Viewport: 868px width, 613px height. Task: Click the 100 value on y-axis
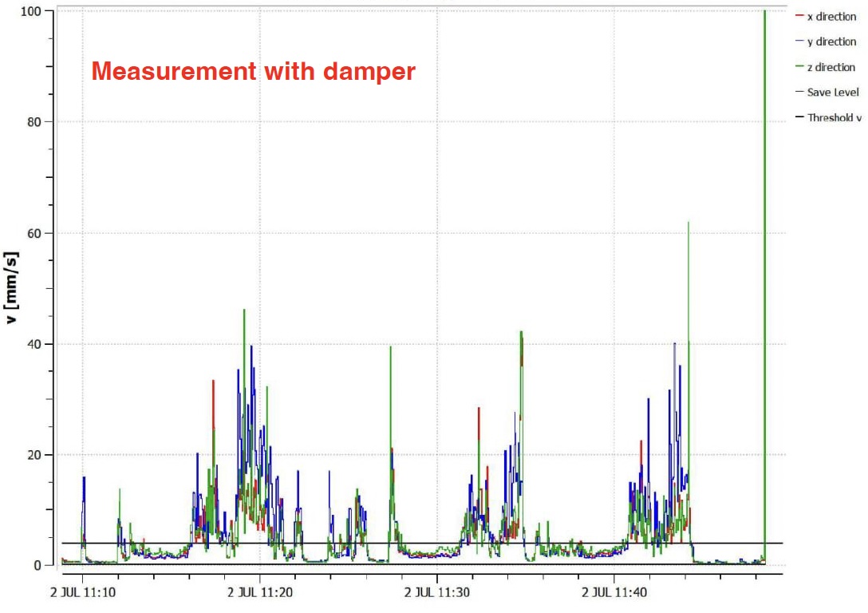pyautogui.click(x=30, y=11)
